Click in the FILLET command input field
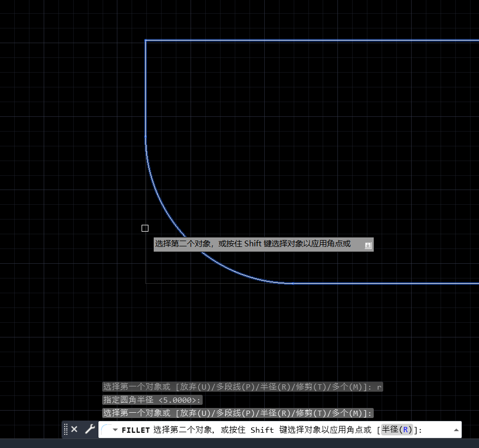The image size is (479, 448). [437, 430]
